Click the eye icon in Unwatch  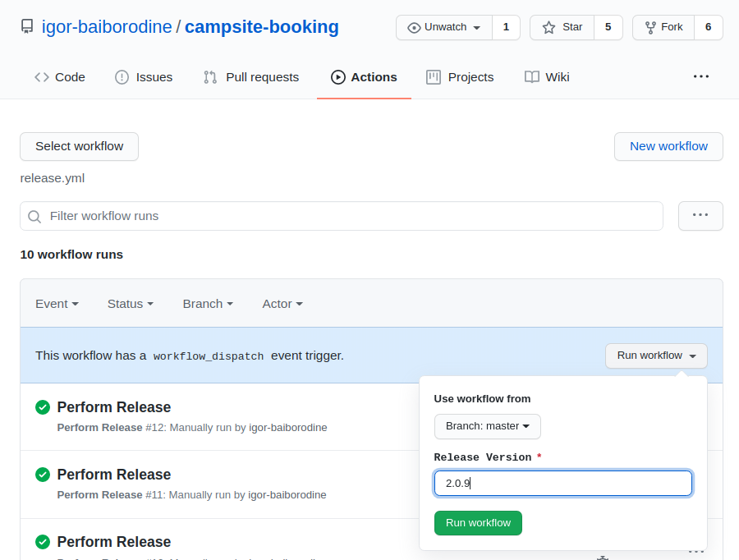pyautogui.click(x=414, y=28)
